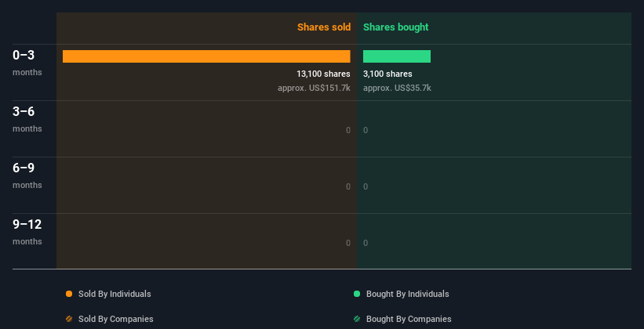Click the striped Sold By Companies icon
This screenshot has width=644, height=329.
tap(69, 319)
